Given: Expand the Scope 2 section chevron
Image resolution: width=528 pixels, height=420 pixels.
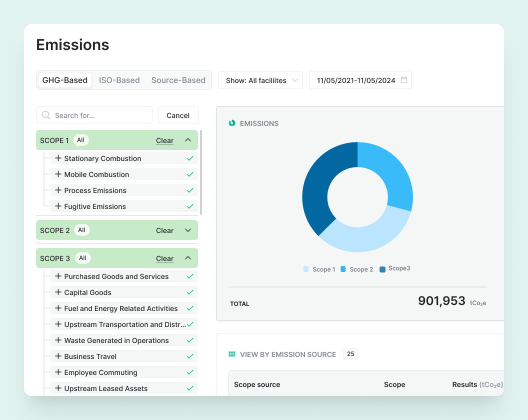Looking at the screenshot, I should pos(188,230).
